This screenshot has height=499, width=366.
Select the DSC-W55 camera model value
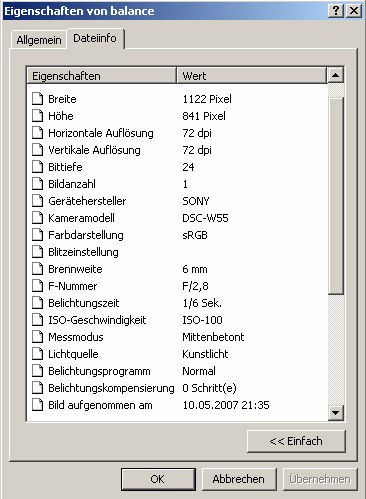tap(205, 218)
